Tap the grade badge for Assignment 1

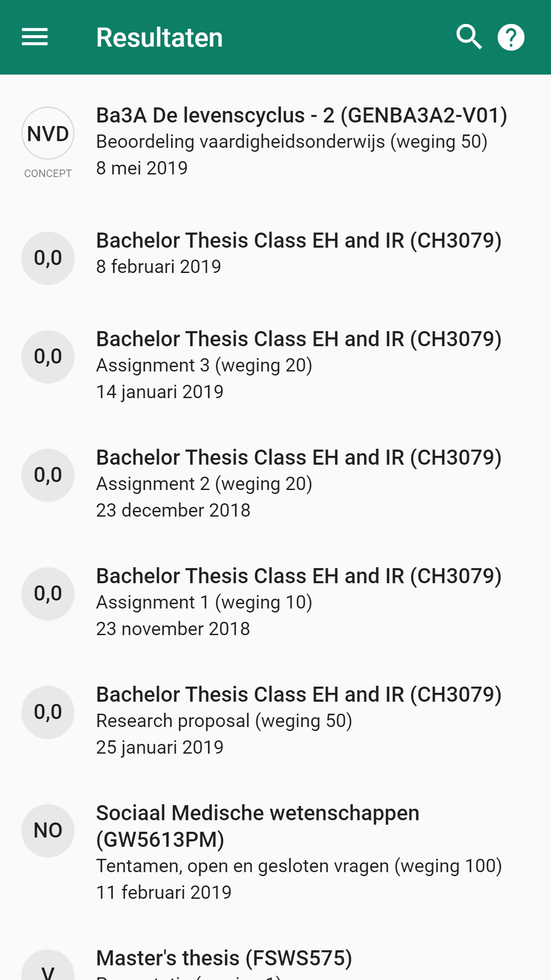(x=48, y=594)
